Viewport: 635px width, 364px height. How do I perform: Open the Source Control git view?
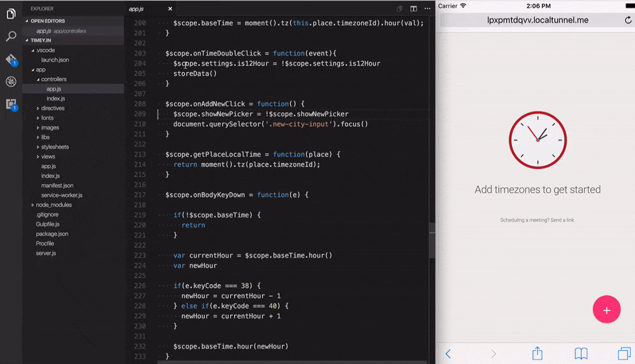pos(11,59)
